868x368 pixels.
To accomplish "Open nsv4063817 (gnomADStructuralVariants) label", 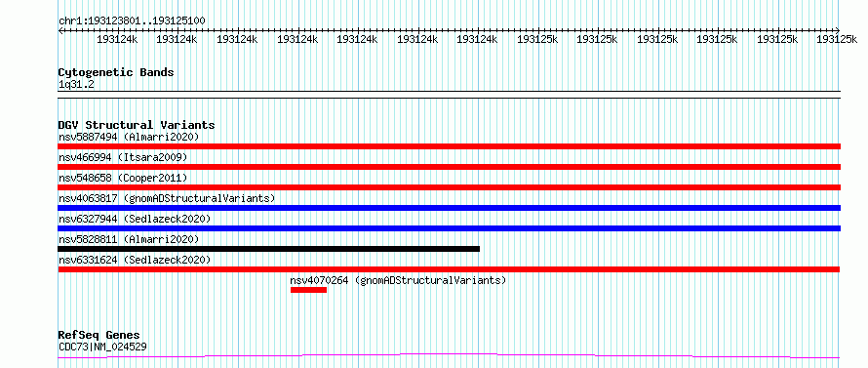I will tap(167, 198).
